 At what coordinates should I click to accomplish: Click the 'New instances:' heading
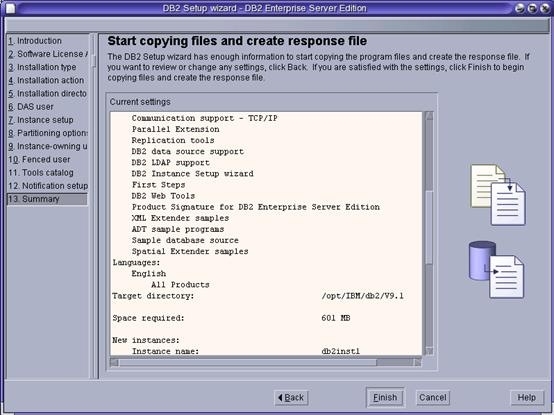pos(146,340)
